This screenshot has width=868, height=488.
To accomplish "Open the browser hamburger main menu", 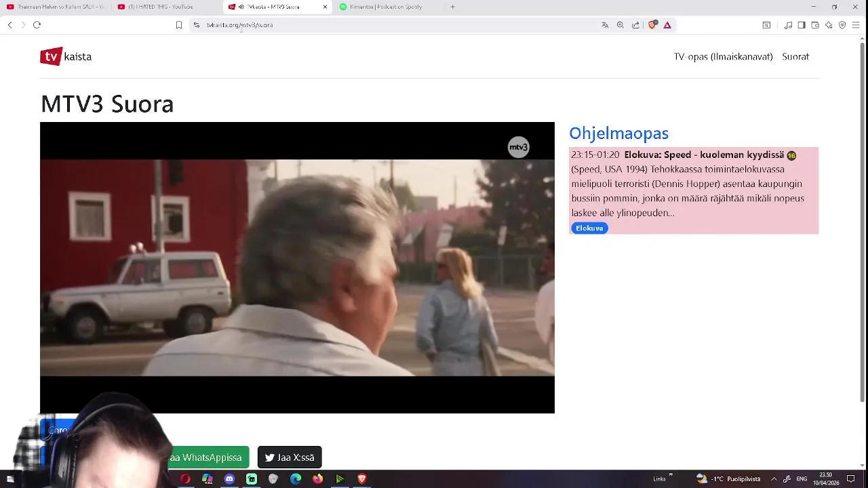I will (x=856, y=25).
